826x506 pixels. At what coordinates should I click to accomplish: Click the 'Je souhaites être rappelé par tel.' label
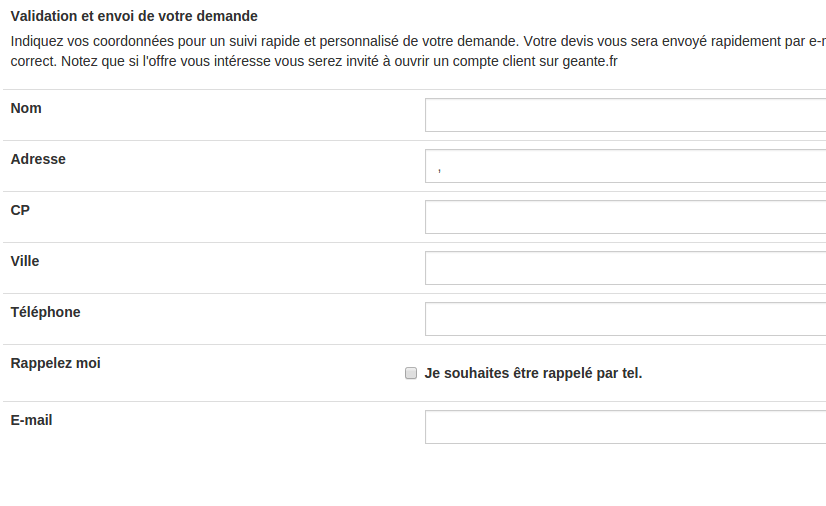click(x=533, y=373)
